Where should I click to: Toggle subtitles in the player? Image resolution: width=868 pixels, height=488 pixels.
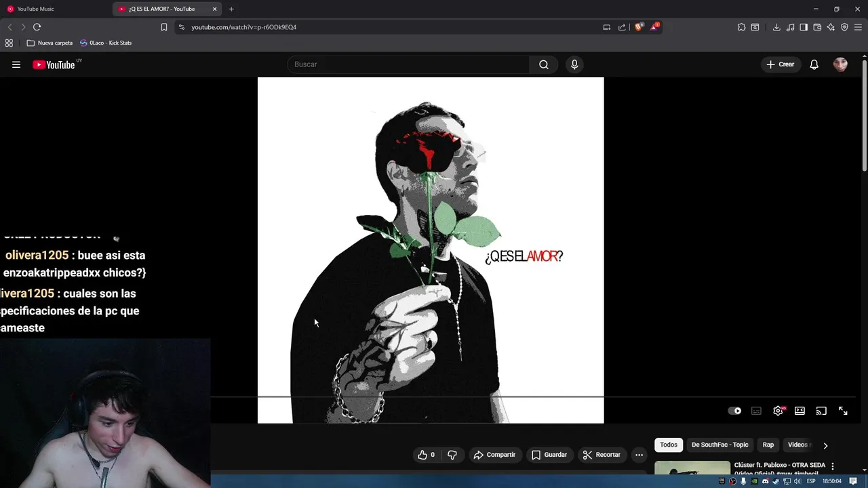(756, 411)
